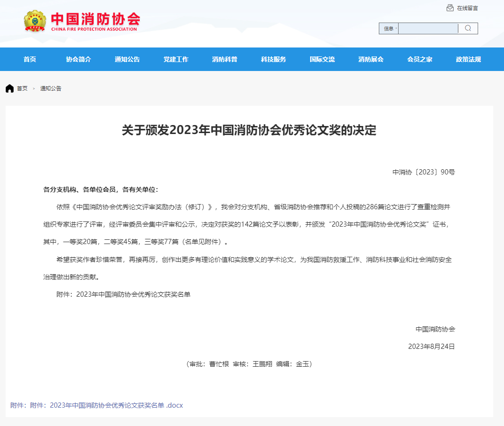Click the salutation line 各分支机构、各单位会员
The image size is (504, 426).
point(101,189)
